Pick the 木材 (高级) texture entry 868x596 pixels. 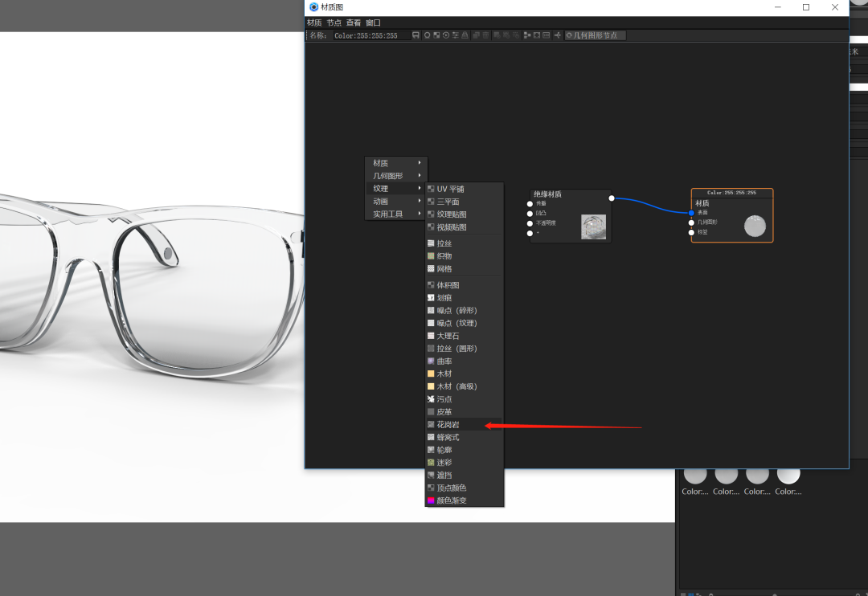(x=465, y=386)
